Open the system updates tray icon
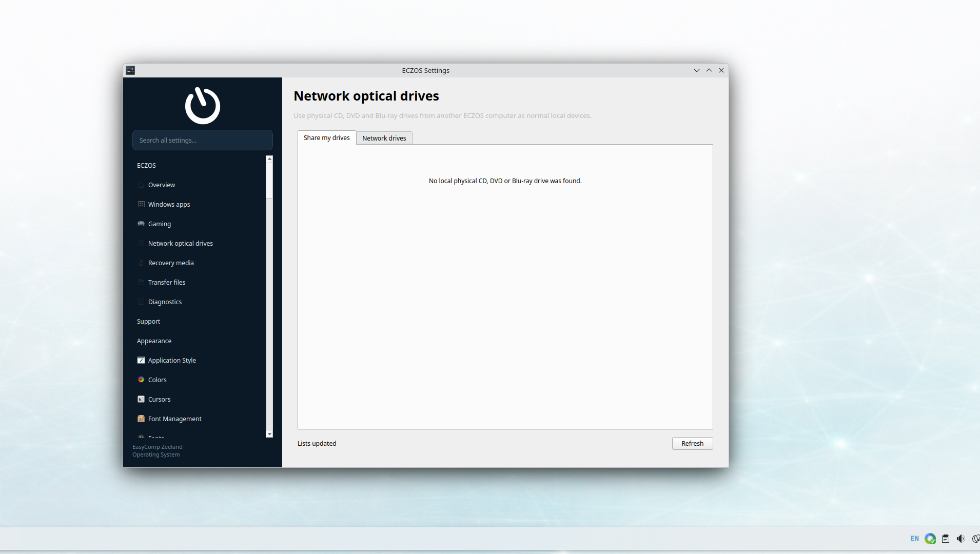 [930, 539]
